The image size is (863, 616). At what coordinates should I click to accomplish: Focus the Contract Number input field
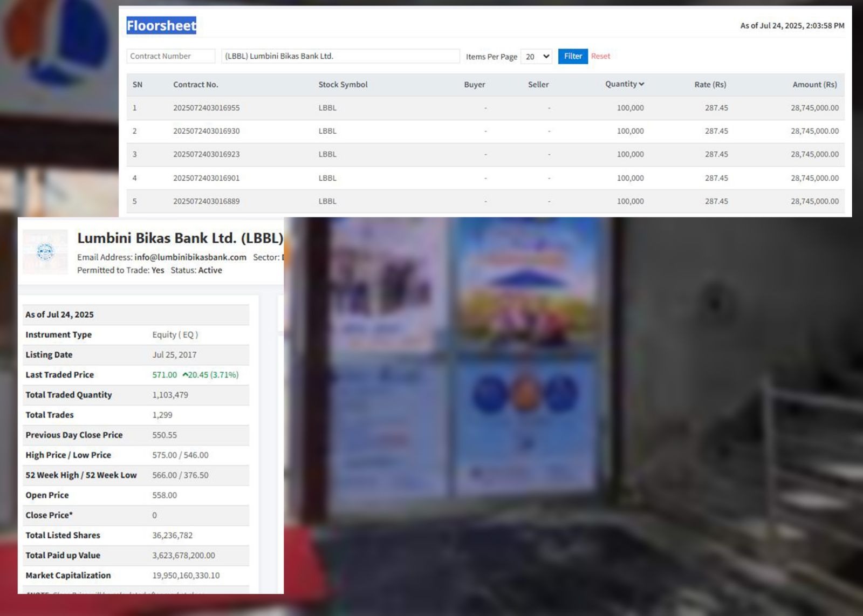click(171, 56)
